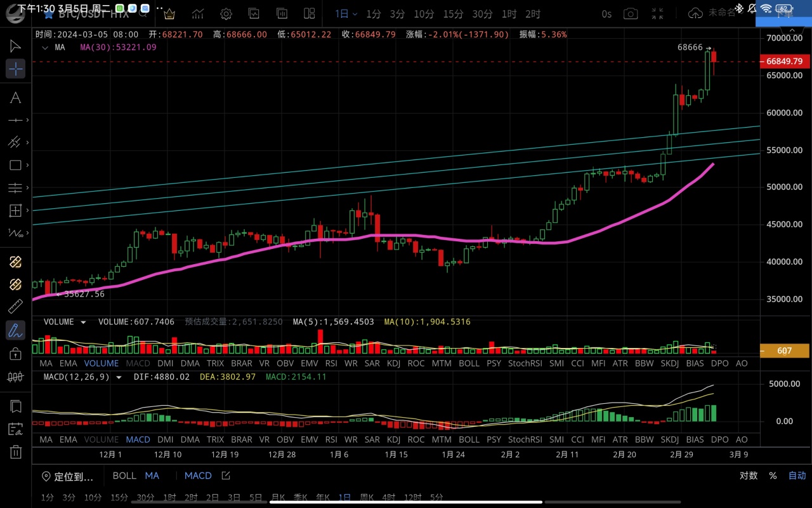Delete drawings with the trash icon
Screen dimensions: 812x508
(x=15, y=451)
